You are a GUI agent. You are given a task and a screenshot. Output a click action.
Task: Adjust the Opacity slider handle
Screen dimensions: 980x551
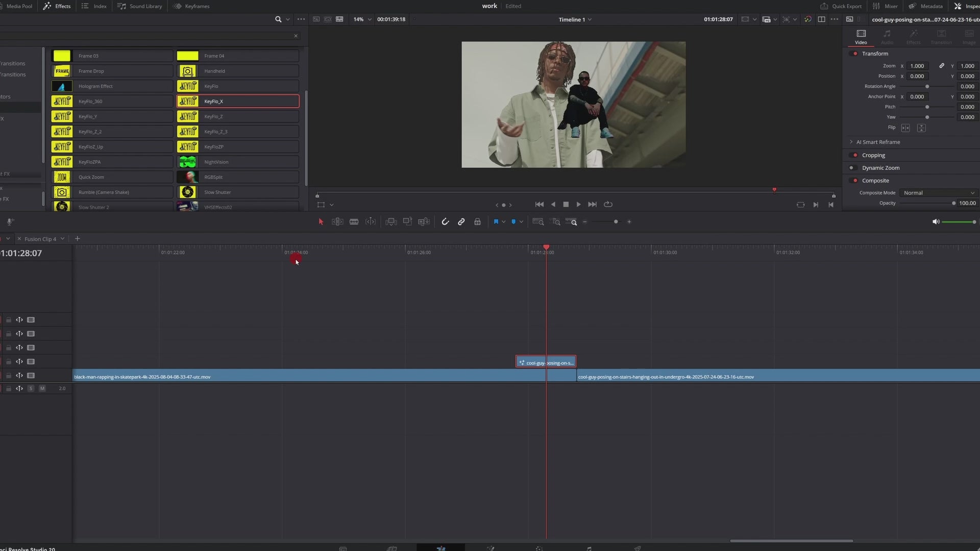pyautogui.click(x=953, y=203)
